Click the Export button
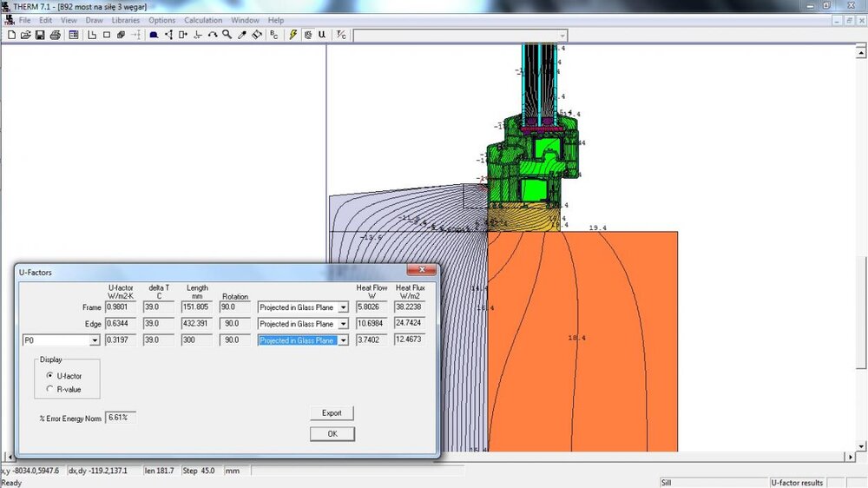Viewport: 868px width, 488px height. coord(332,413)
